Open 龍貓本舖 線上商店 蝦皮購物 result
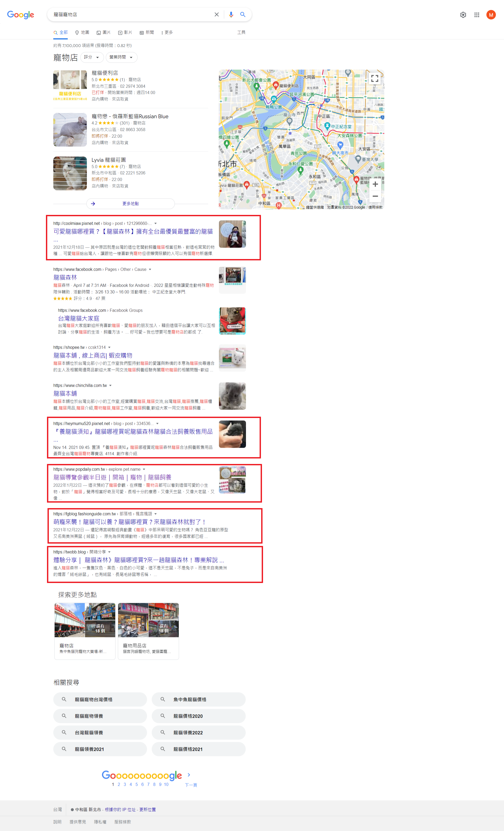Viewport: 504px width, 831px height. (x=93, y=355)
